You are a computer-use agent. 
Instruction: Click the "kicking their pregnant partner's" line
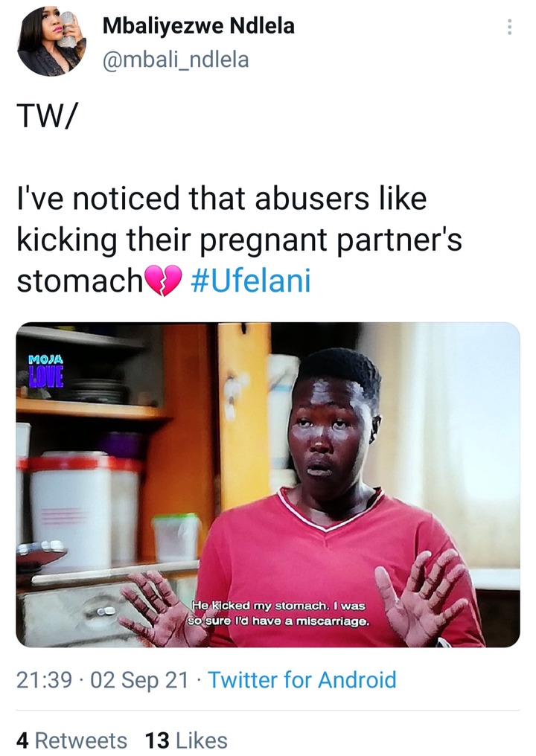point(239,240)
